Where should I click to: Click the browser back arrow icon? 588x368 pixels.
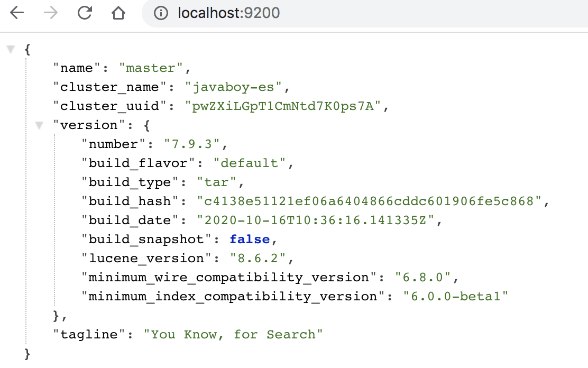point(17,14)
